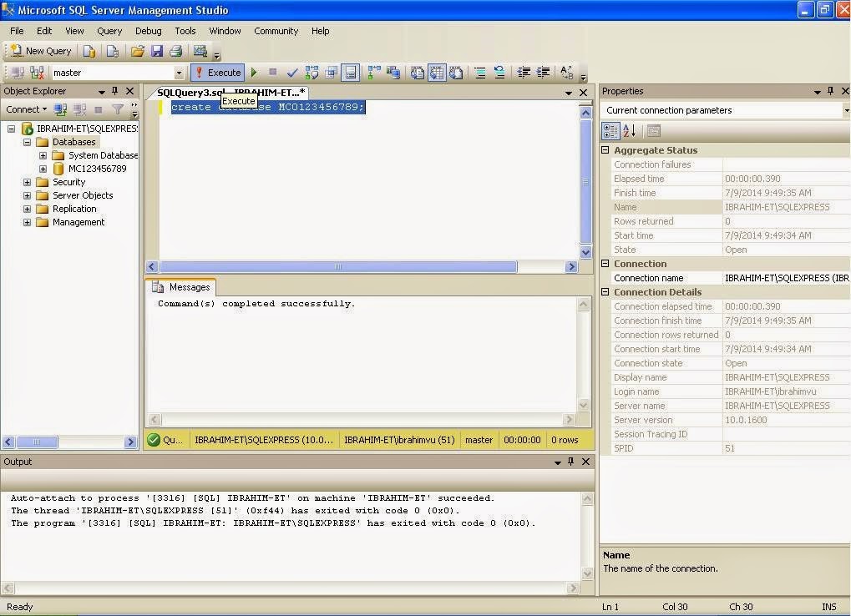Collapse the IBRAHIM-ET\SQLEXPRESS server node
The width and height of the screenshot is (851, 616).
[x=11, y=129]
